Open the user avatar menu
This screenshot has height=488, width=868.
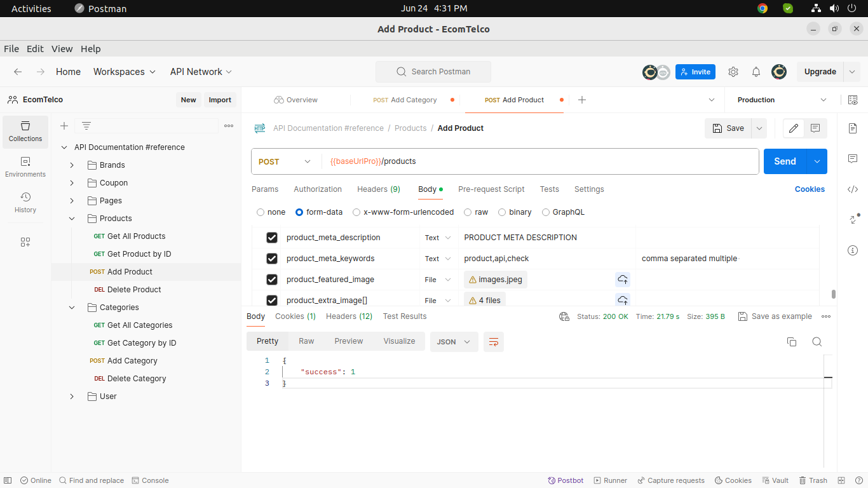pos(779,72)
